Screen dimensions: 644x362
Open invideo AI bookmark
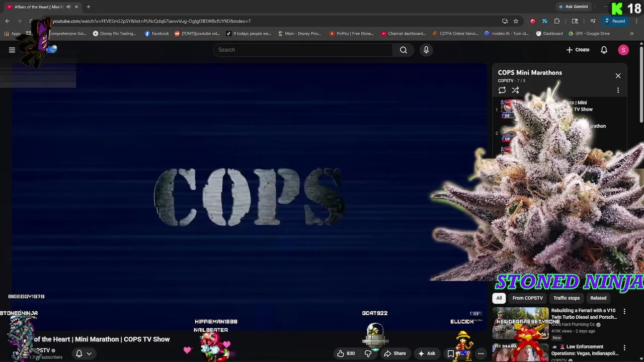point(507,34)
